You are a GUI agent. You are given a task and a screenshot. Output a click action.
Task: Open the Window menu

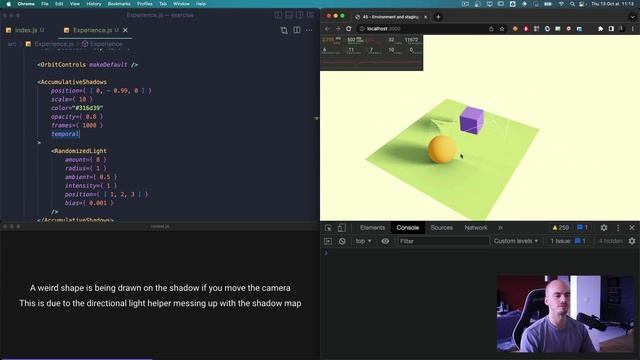click(x=181, y=4)
